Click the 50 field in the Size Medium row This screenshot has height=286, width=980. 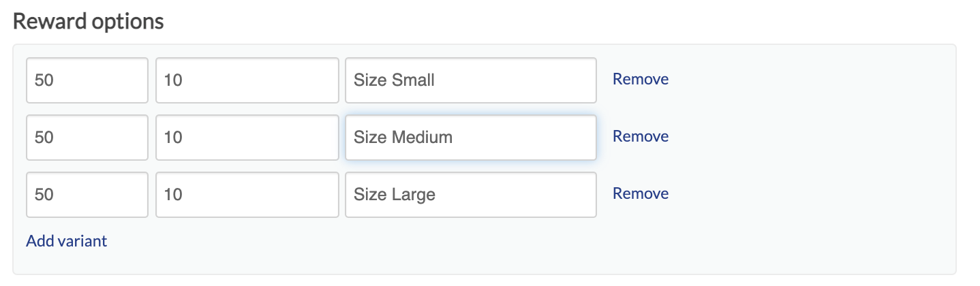87,138
